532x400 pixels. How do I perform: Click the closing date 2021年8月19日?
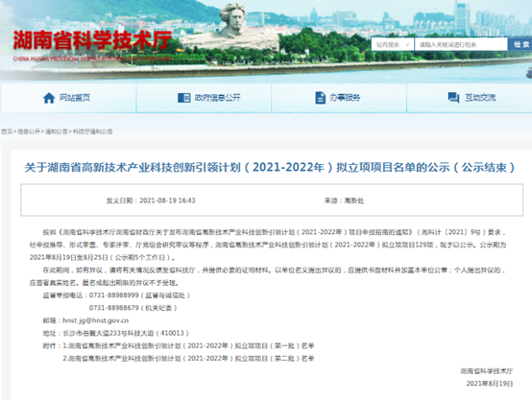(490, 384)
